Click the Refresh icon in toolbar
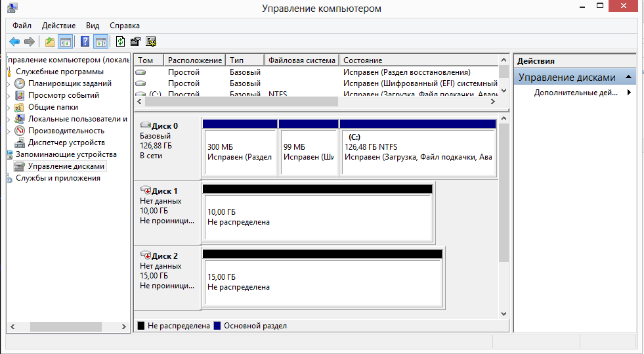644x354 pixels. pyautogui.click(x=120, y=41)
